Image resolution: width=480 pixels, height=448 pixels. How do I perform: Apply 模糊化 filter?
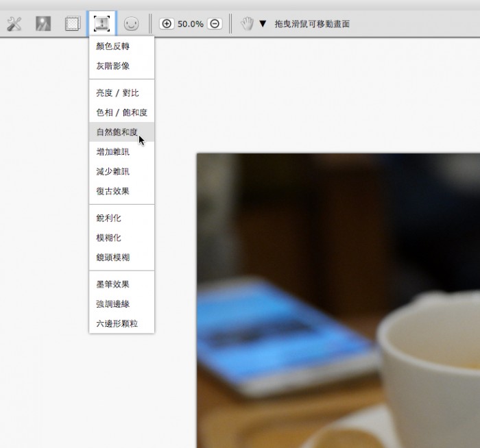click(121, 238)
